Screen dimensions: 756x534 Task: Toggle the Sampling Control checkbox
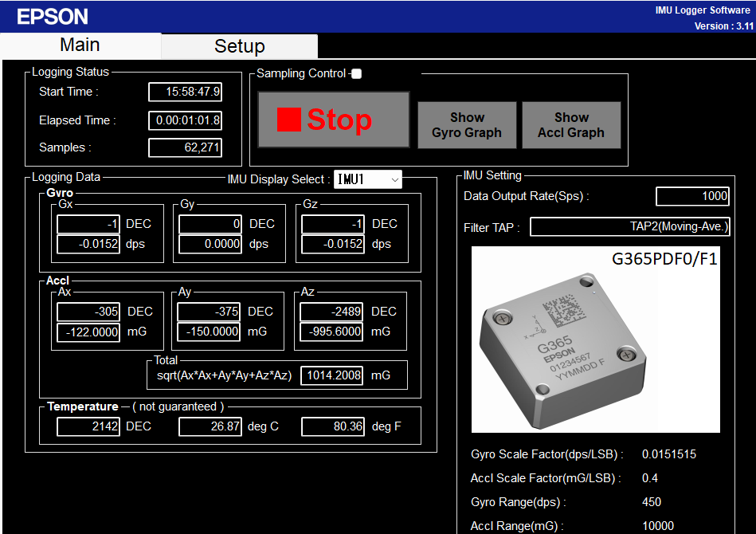pyautogui.click(x=356, y=73)
